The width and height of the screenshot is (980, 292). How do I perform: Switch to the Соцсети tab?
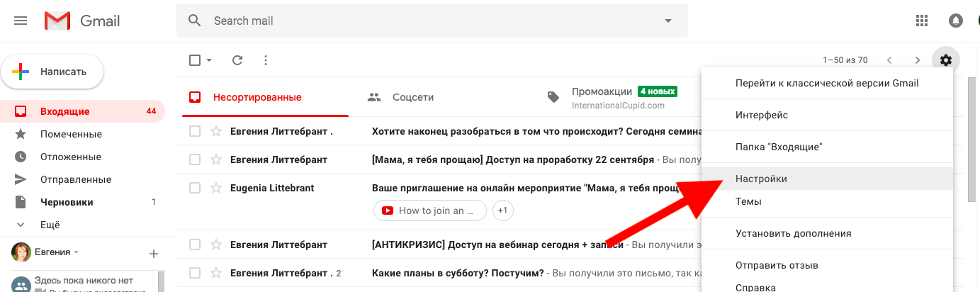(x=412, y=97)
